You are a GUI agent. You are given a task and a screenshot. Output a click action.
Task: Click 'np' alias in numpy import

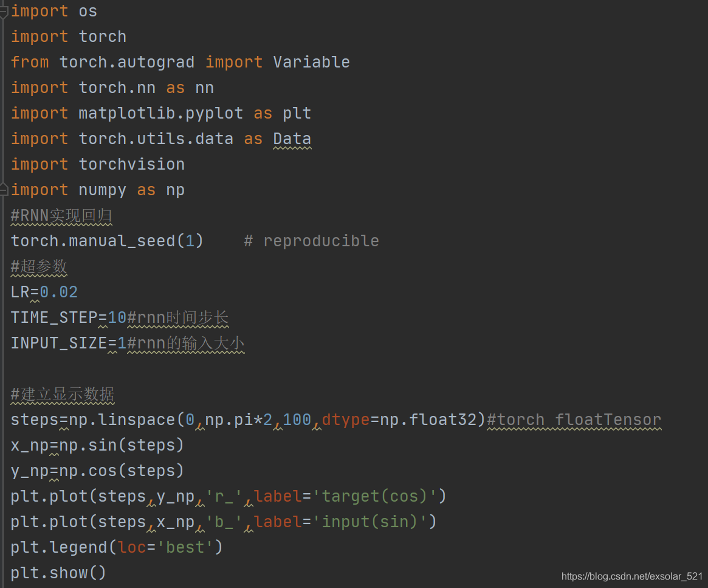tap(175, 190)
